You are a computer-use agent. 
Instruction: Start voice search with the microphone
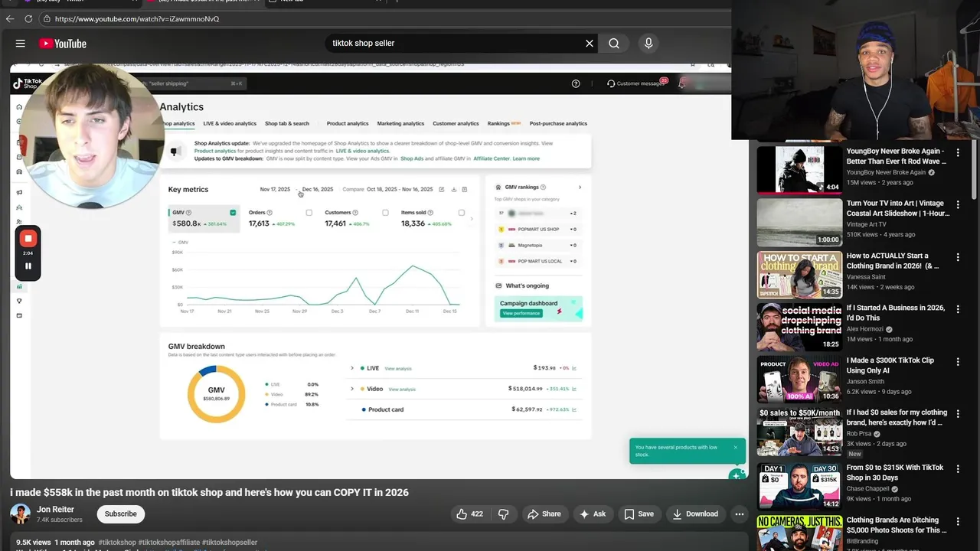point(648,44)
